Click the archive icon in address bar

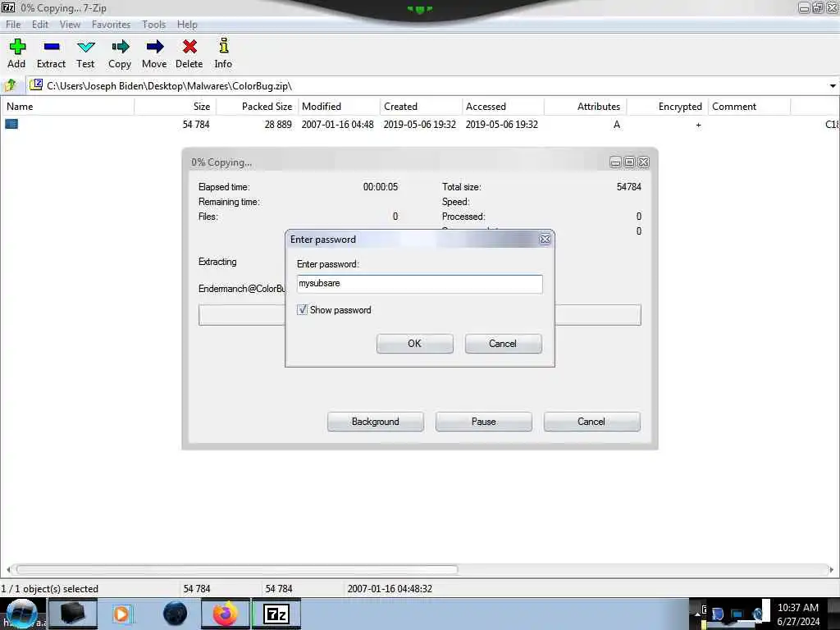[x=36, y=84]
